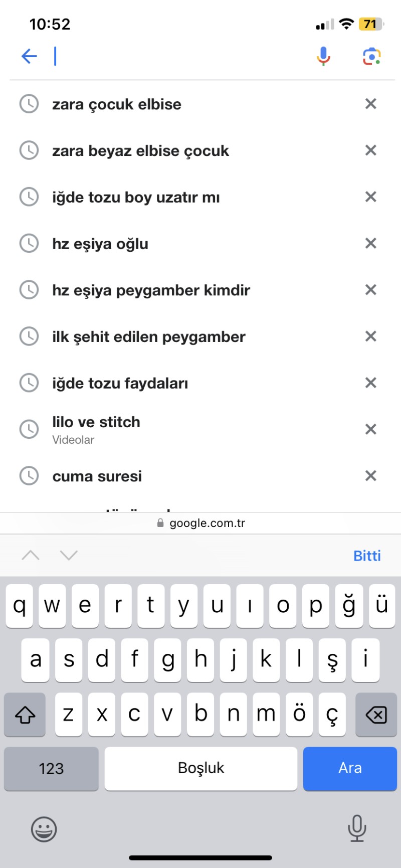Delete 'iğde tozu boy uzatır mı' suggestion

(x=370, y=197)
